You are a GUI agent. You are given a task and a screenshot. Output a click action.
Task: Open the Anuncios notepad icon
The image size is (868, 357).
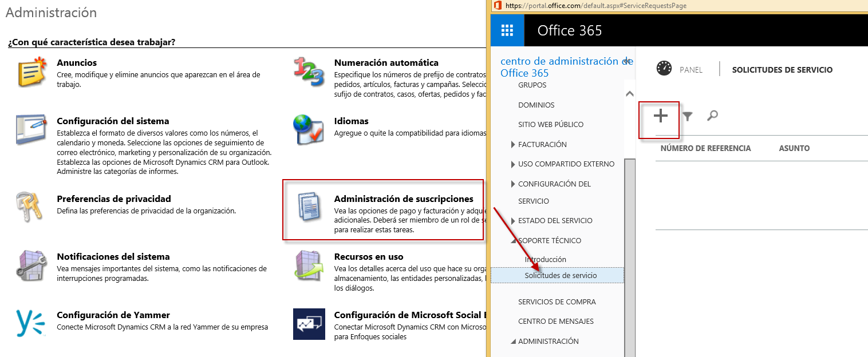point(31,72)
